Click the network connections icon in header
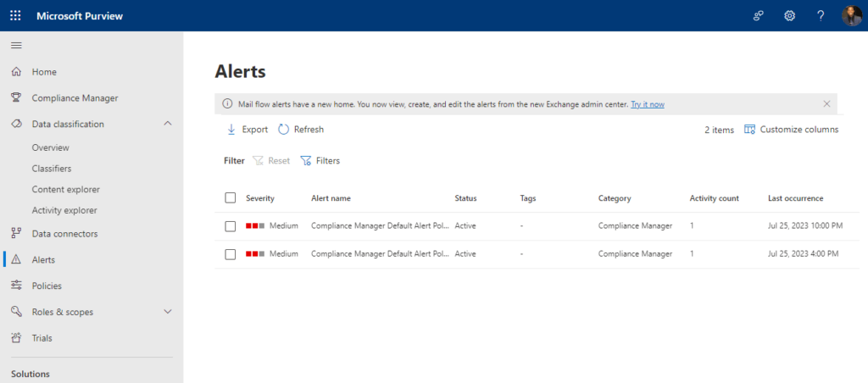The image size is (868, 383). [x=759, y=15]
